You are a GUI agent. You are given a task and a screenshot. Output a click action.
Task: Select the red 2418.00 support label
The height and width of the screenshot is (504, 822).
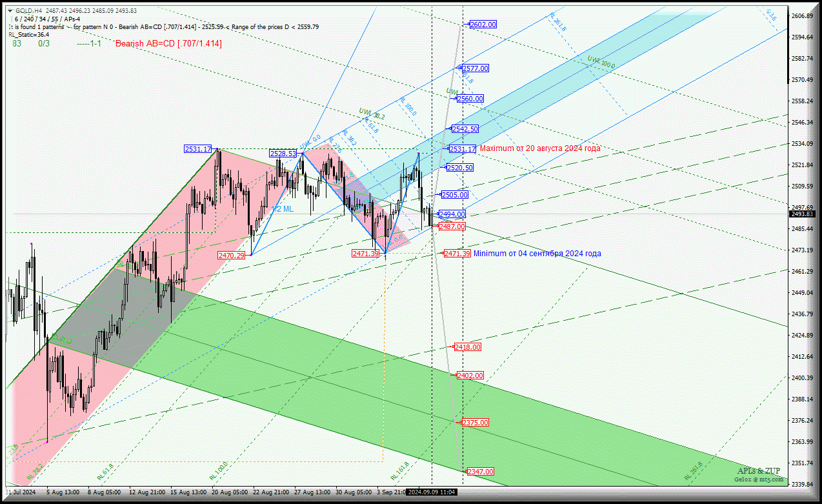[468, 347]
